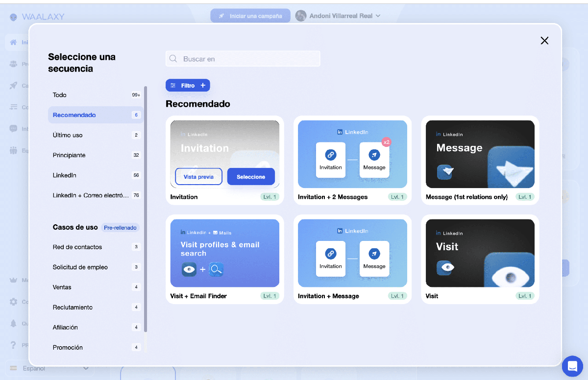Open the Filtro filter button
Image resolution: width=588 pixels, height=380 pixels.
click(x=188, y=85)
